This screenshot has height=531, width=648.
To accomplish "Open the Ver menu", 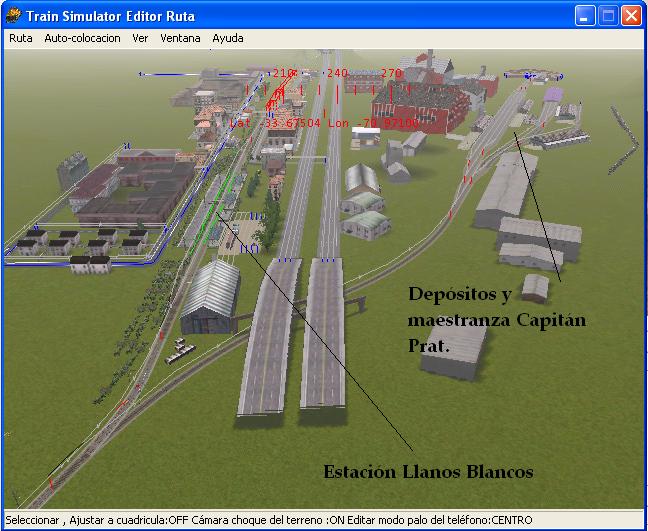I will (140, 38).
